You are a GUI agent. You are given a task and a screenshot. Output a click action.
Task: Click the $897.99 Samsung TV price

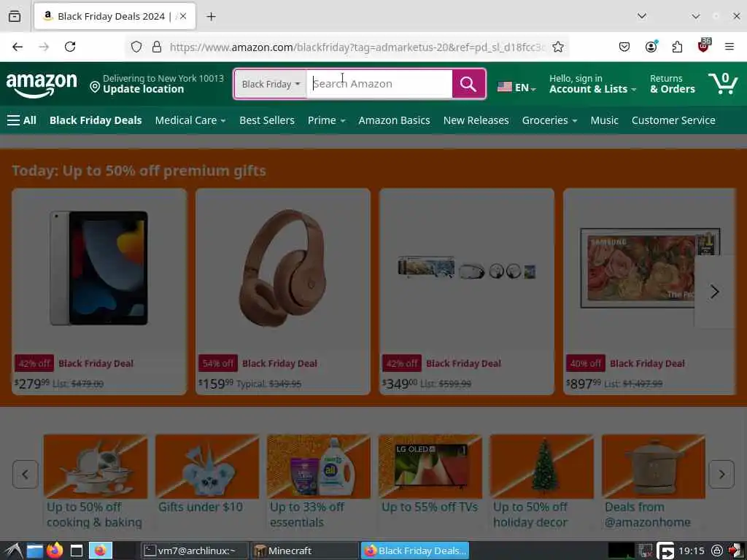584,384
